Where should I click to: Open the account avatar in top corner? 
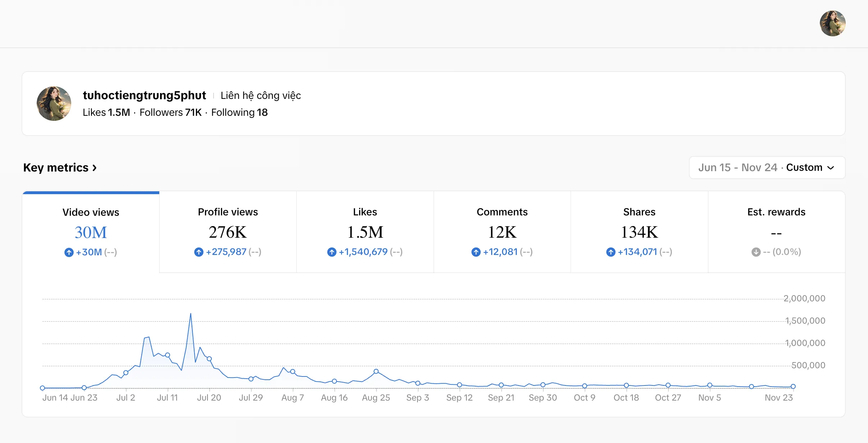tap(832, 23)
